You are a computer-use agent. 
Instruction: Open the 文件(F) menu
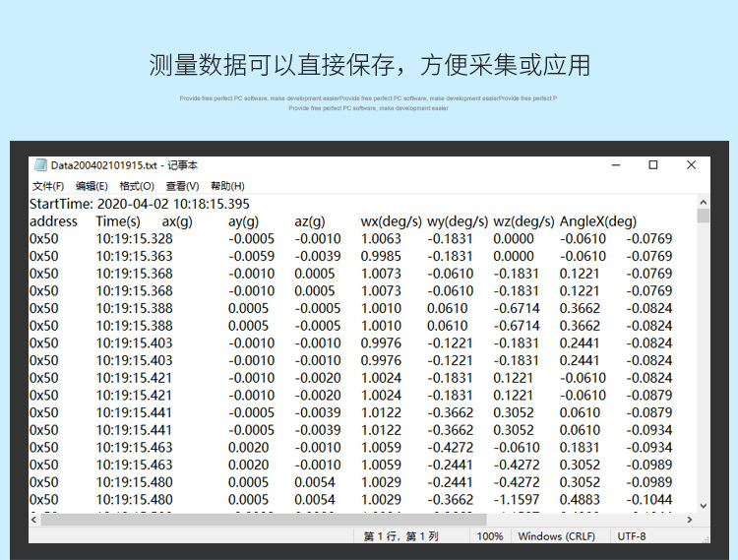tap(48, 186)
